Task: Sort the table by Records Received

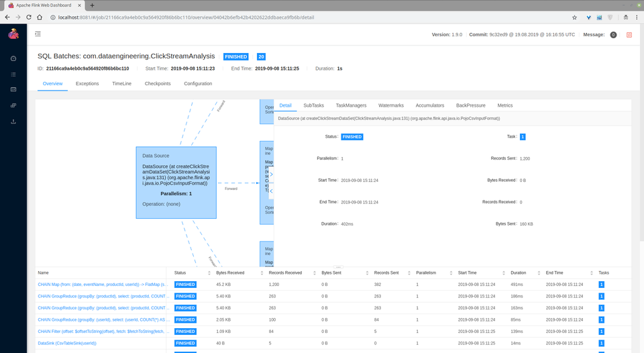Action: [x=314, y=273]
